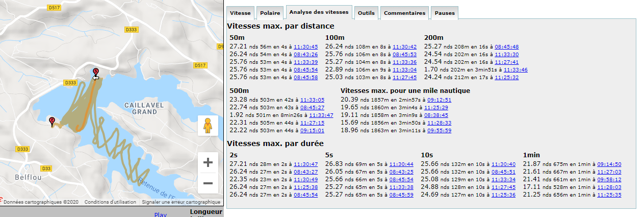Zoom out the map with minus button

[x=208, y=183]
